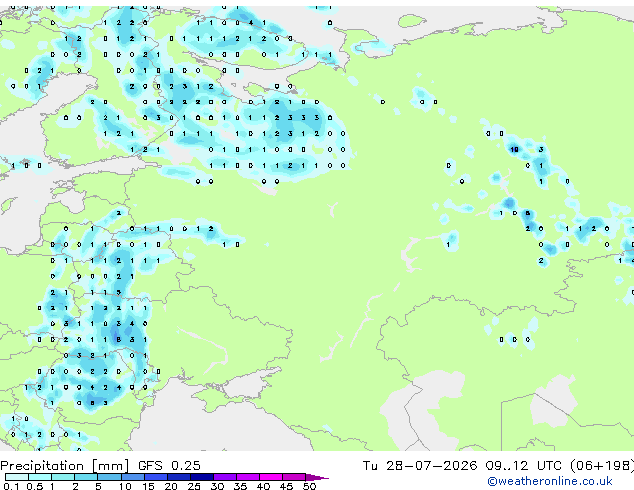Click the 20–25 mm dark blue legend swatch
The height and width of the screenshot is (490, 634).
[179, 477]
